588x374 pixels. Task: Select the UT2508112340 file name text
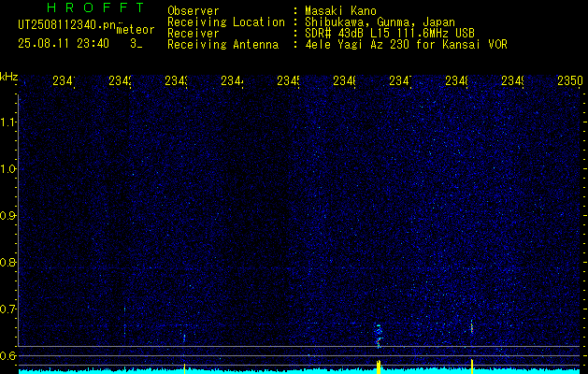point(67,24)
